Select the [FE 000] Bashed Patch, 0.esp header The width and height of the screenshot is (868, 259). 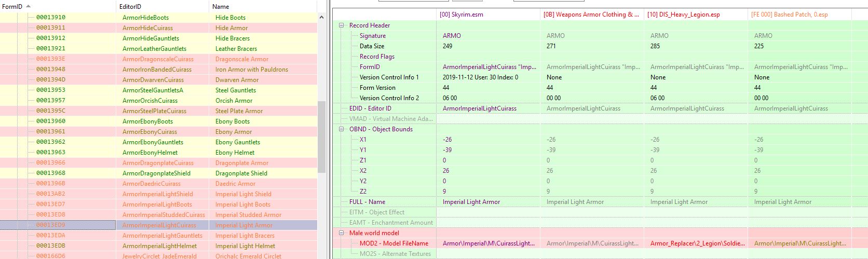[x=799, y=15]
